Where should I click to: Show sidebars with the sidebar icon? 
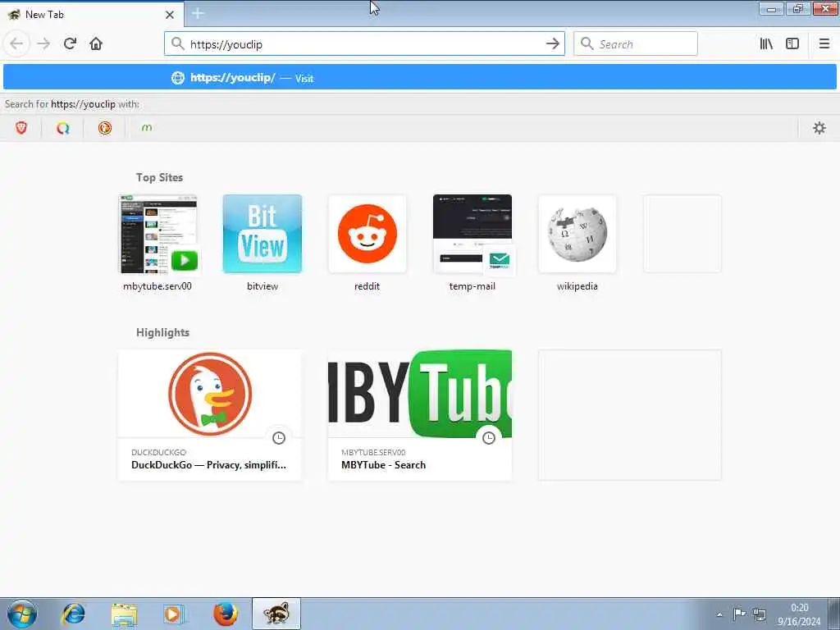pos(792,44)
